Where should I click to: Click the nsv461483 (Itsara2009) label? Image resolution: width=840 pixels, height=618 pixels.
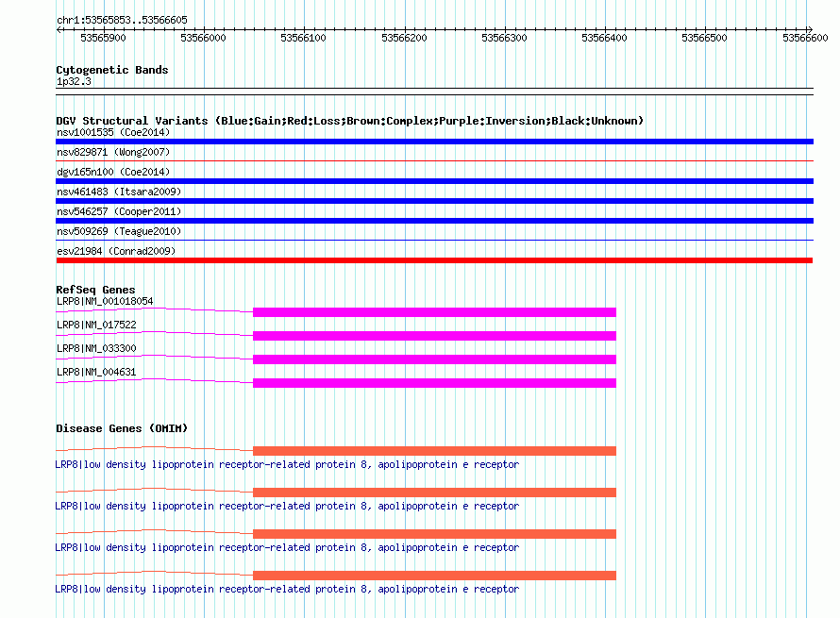click(119, 192)
